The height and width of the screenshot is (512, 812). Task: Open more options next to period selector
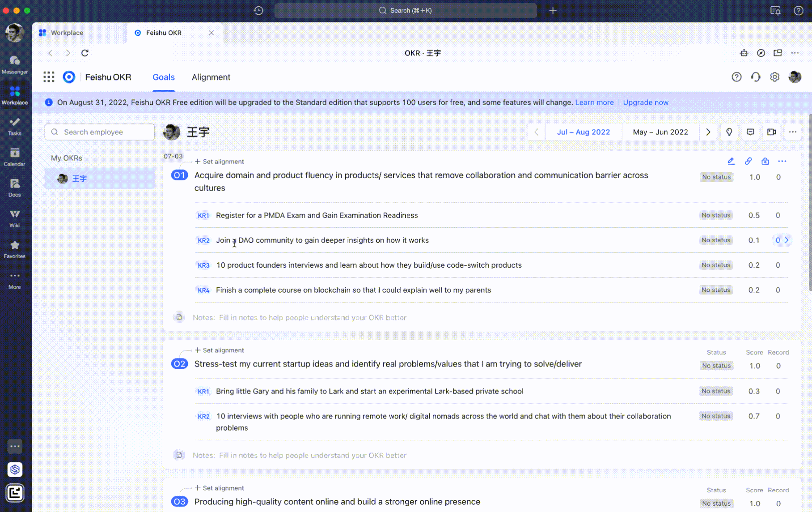click(x=793, y=132)
